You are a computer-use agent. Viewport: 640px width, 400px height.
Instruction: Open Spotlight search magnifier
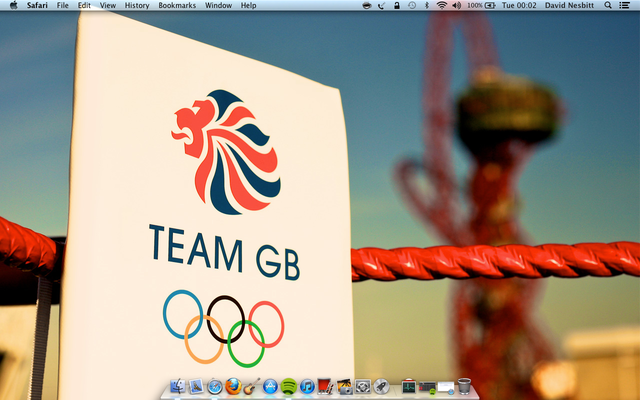608,5
